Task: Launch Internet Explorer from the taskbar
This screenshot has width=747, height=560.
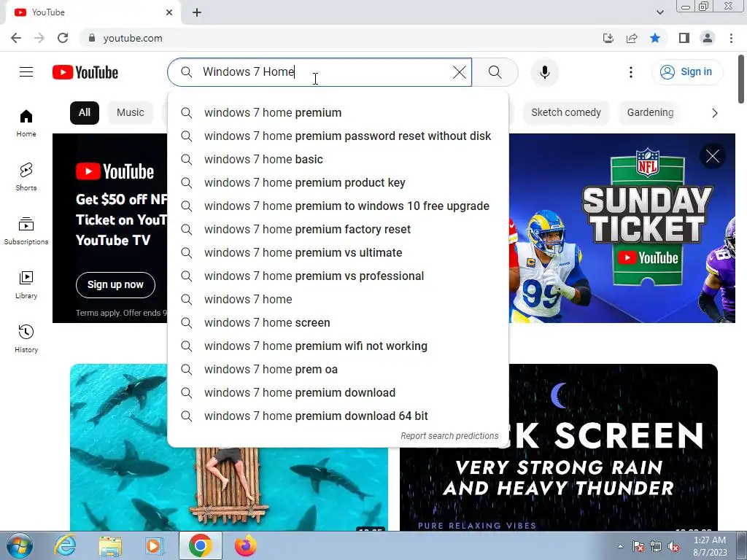Action: pos(65,545)
